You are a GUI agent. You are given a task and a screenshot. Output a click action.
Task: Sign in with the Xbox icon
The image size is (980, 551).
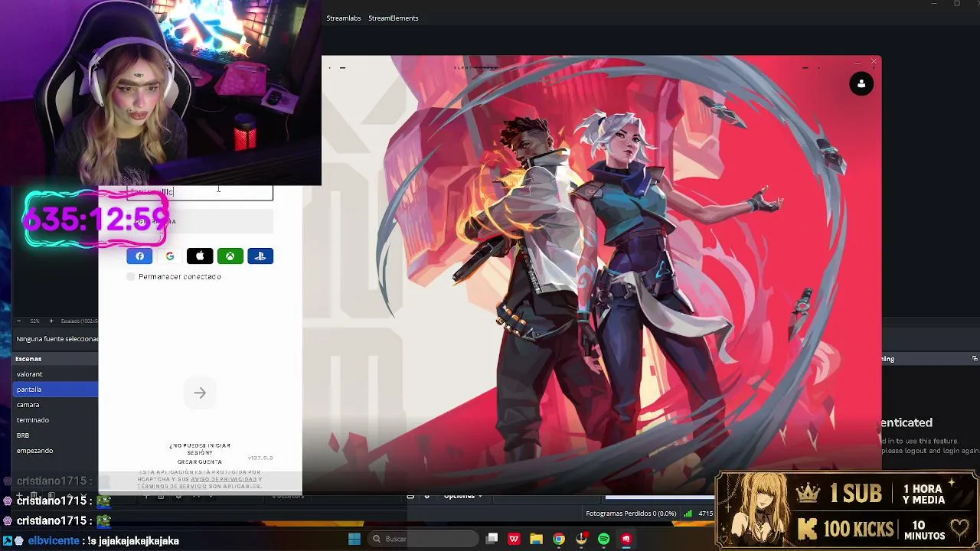[230, 256]
